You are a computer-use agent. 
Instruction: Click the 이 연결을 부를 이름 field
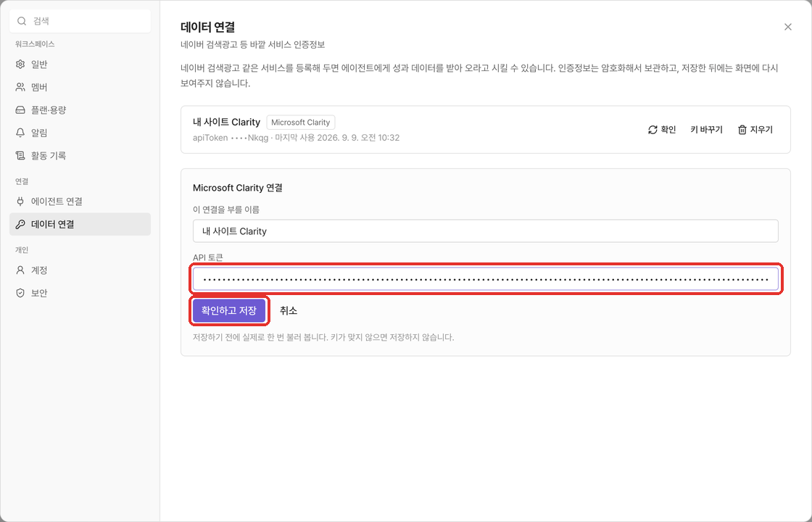(485, 231)
